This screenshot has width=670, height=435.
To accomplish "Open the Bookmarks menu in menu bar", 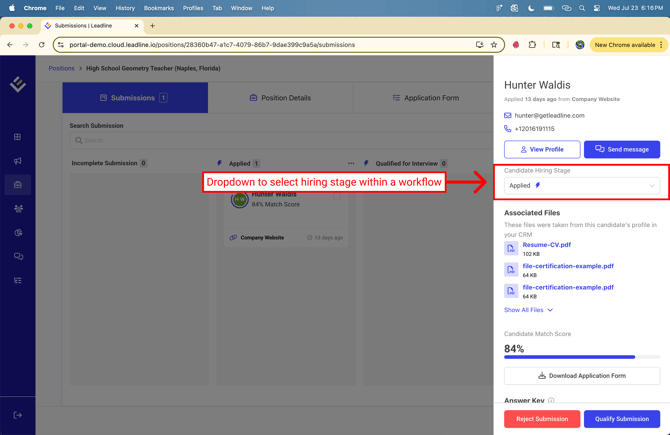I will tap(158, 8).
